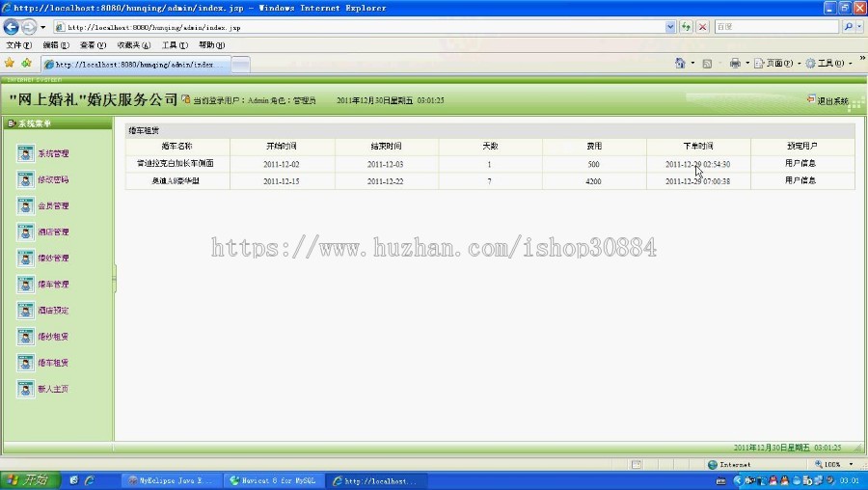Open the 婚纱管理 sidebar icon
This screenshot has width=868, height=490.
tap(25, 258)
